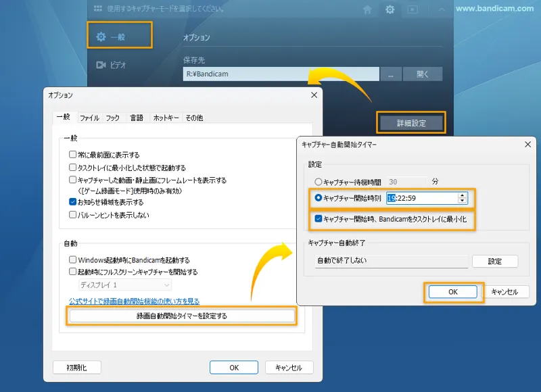Open the video playlist icon in top bar
This screenshot has height=392, width=541.
tap(413, 9)
